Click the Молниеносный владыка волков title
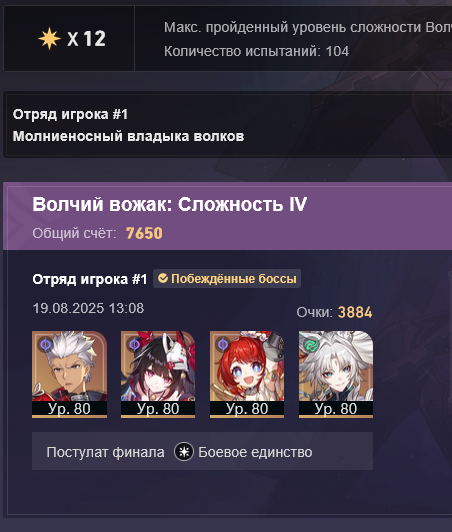 pyautogui.click(x=128, y=136)
